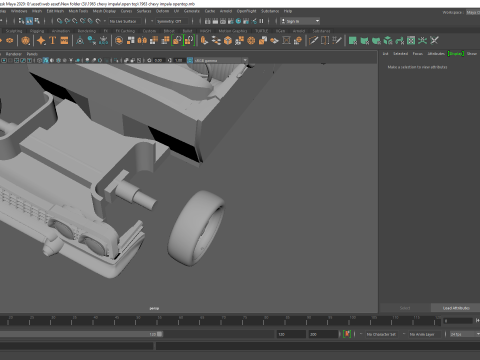Image resolution: width=480 pixels, height=360 pixels.
Task: Open the Workspace selector dropdown
Action: pos(473,12)
